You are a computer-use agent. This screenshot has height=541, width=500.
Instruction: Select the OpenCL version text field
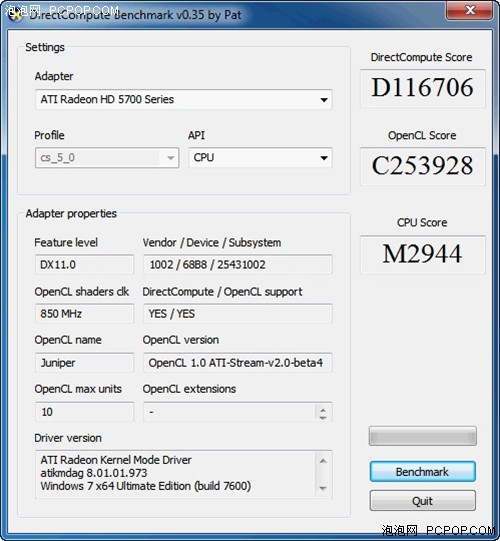click(x=238, y=363)
